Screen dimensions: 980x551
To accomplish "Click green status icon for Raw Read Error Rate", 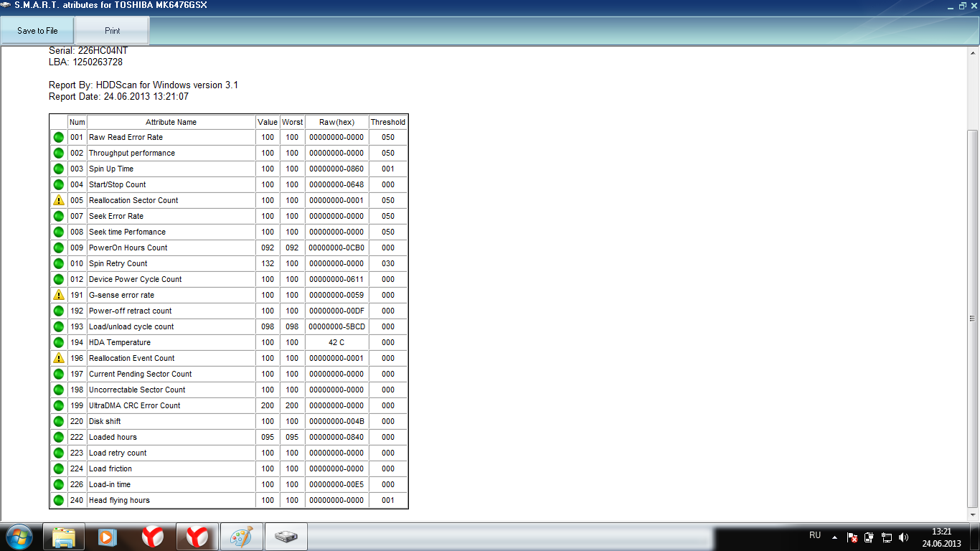I will click(59, 137).
